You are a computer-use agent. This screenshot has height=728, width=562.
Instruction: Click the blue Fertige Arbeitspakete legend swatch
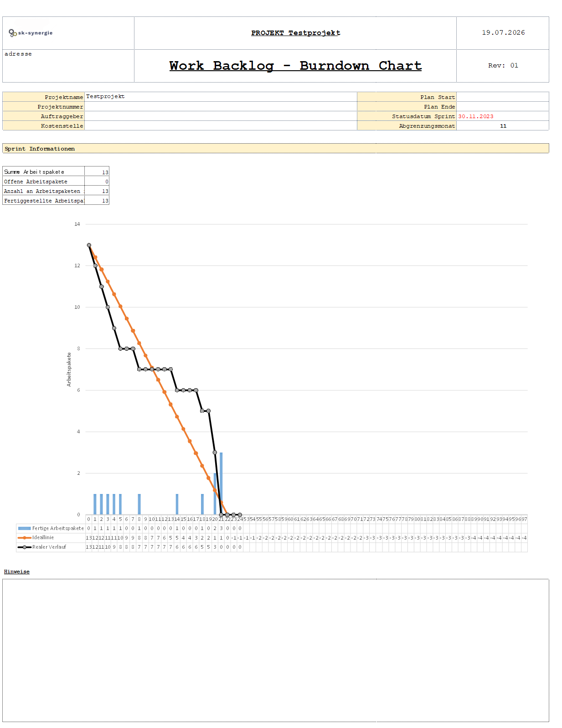24,528
